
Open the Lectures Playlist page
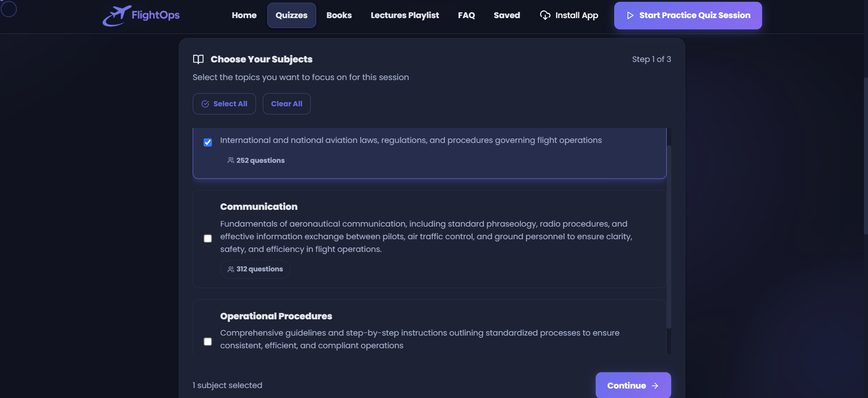404,15
